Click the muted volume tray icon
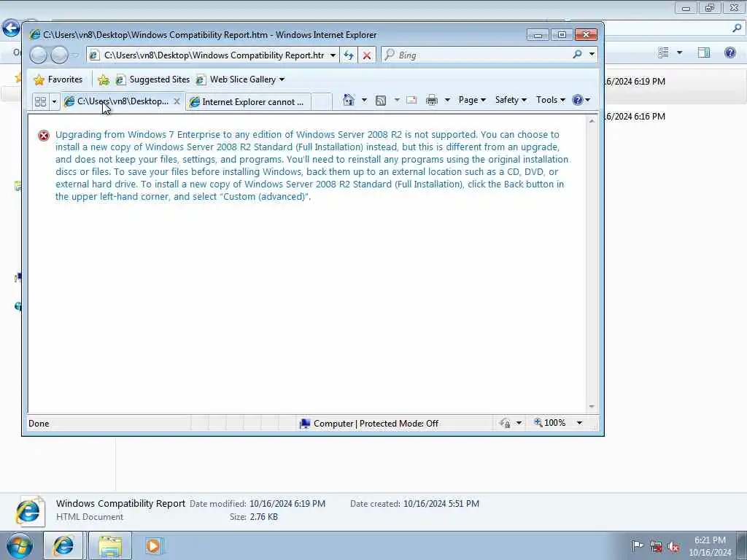The image size is (747, 560). 673,546
